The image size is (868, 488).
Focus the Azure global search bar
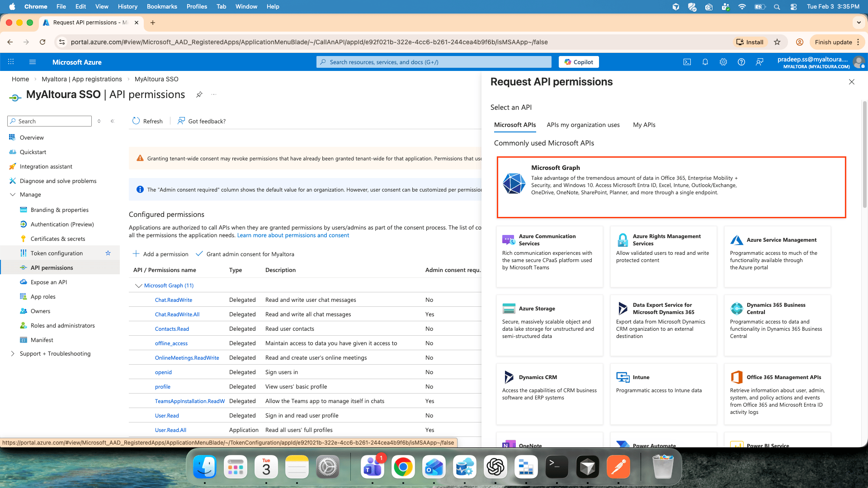click(x=434, y=62)
